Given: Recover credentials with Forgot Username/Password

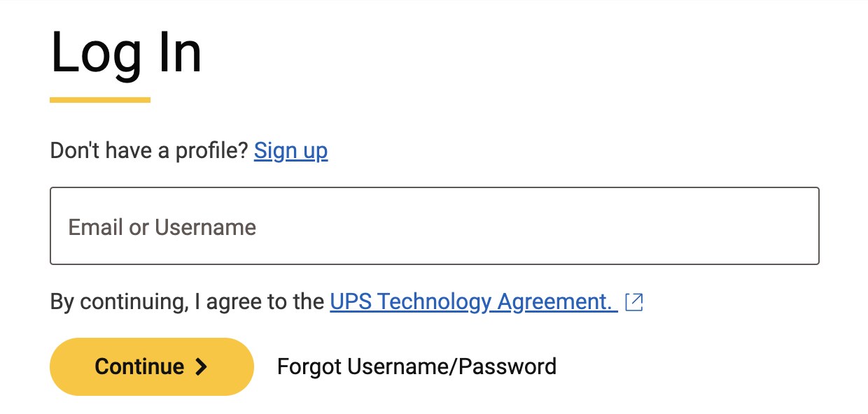Looking at the screenshot, I should click(416, 366).
